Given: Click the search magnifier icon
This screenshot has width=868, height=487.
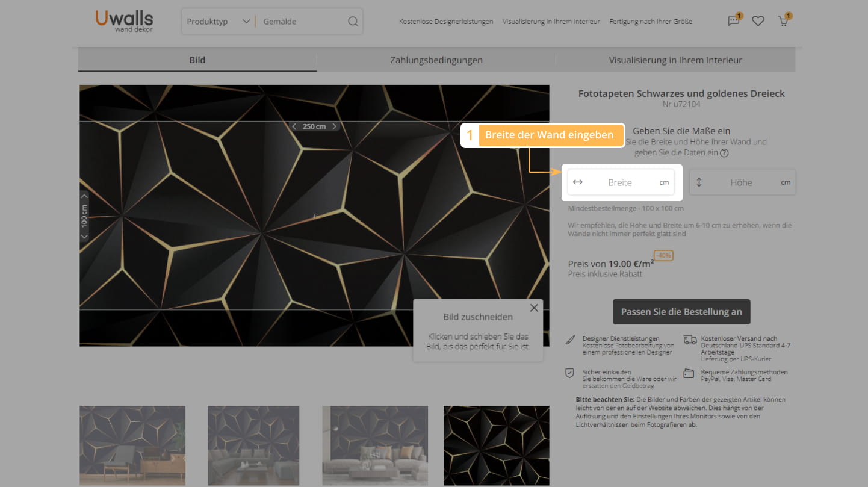Looking at the screenshot, I should [353, 22].
